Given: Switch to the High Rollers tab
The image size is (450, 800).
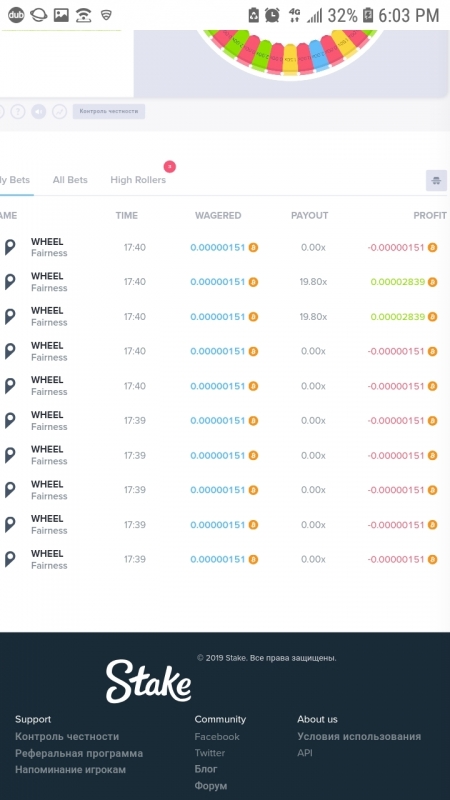Looking at the screenshot, I should [138, 180].
